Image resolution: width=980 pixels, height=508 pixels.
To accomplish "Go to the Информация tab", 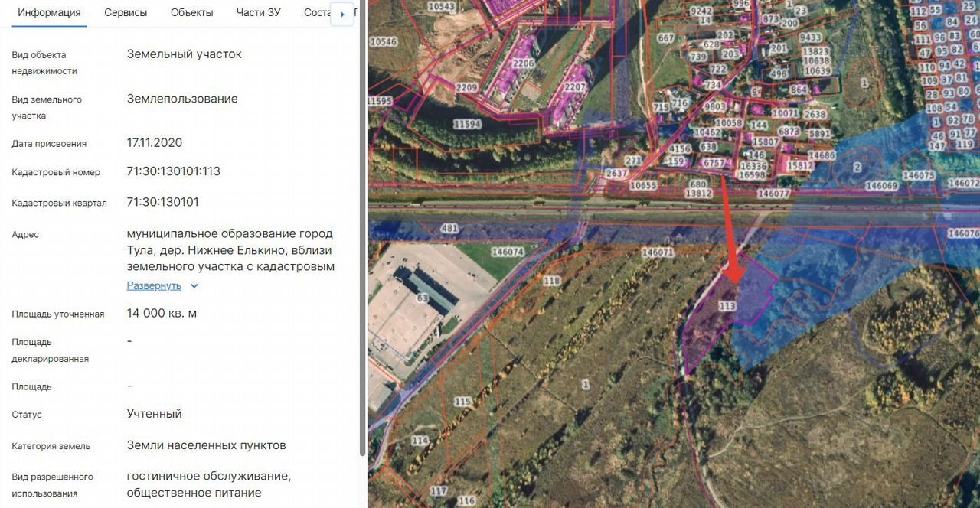I will click(x=49, y=13).
